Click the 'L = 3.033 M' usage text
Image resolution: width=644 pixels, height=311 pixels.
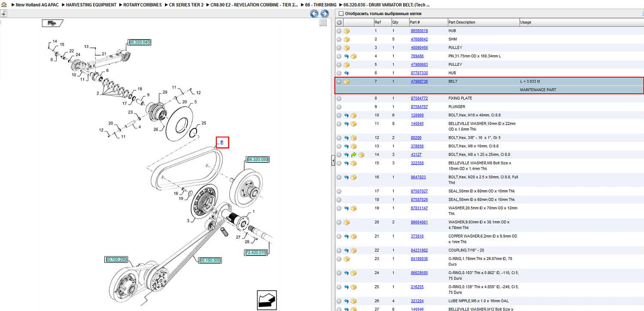(x=530, y=82)
